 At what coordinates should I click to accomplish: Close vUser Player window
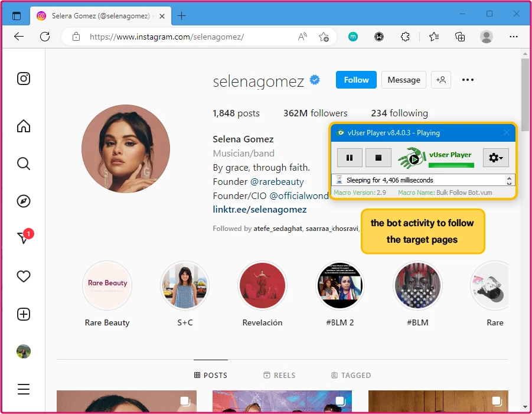(x=506, y=132)
